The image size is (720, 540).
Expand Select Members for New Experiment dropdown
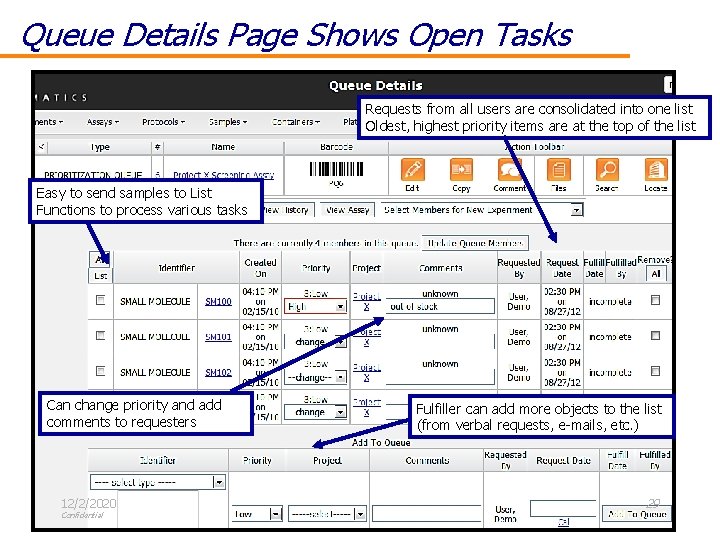coord(482,210)
